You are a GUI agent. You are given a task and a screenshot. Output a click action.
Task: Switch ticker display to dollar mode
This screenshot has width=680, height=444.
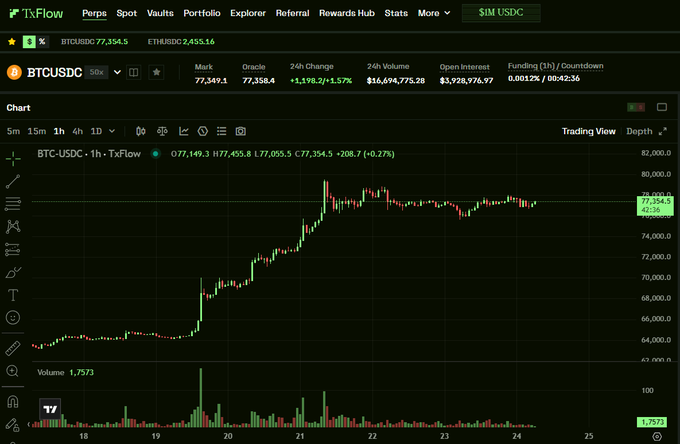(29, 42)
